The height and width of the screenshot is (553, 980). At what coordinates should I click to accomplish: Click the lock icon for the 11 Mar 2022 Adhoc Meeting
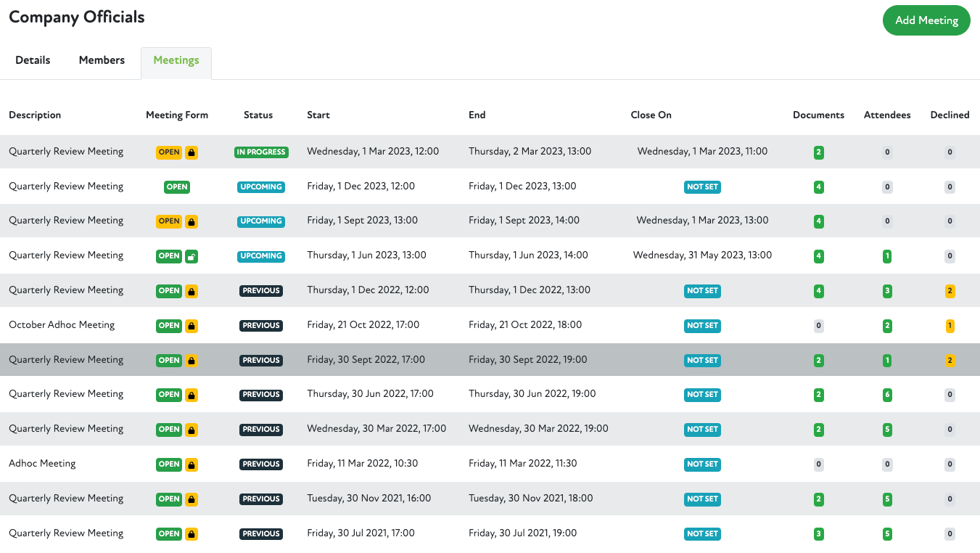tap(192, 464)
